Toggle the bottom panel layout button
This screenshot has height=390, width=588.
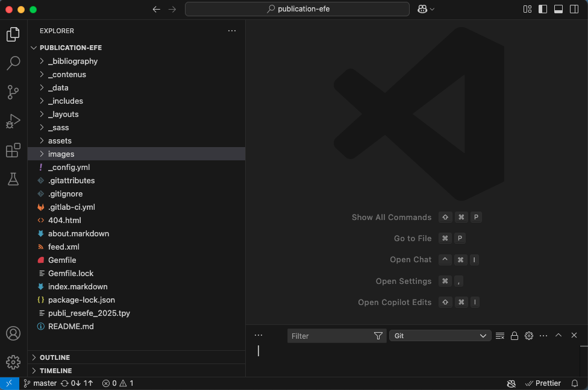558,9
